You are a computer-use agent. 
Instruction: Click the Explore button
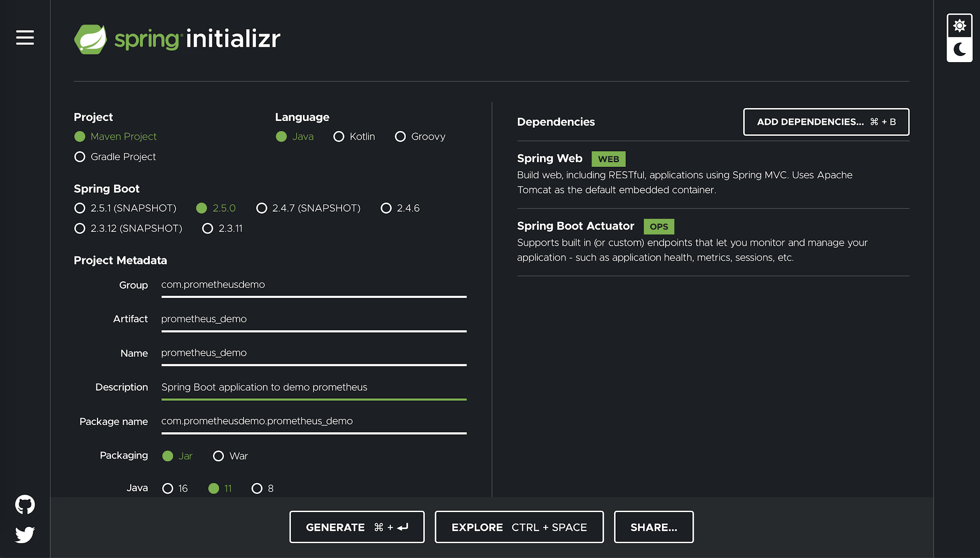[x=519, y=527]
